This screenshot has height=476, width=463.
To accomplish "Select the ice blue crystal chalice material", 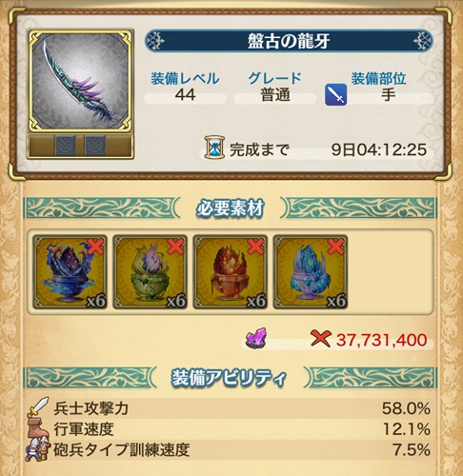I will click(311, 272).
